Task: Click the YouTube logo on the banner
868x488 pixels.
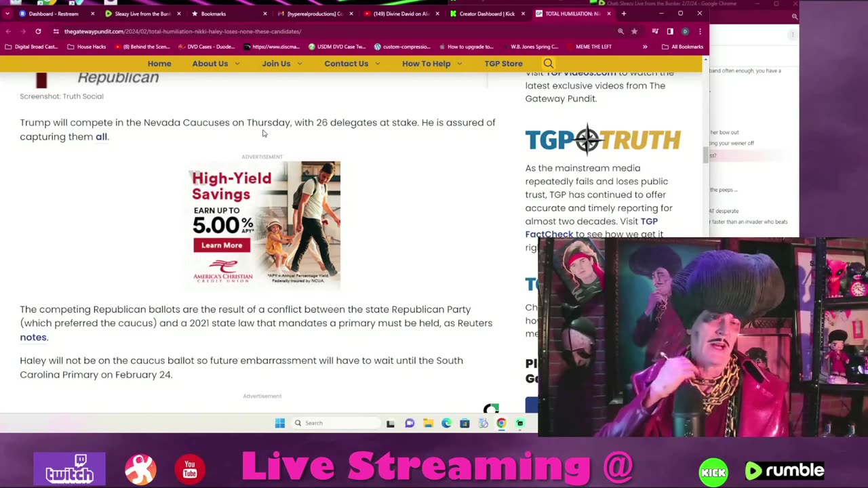Action: point(190,469)
